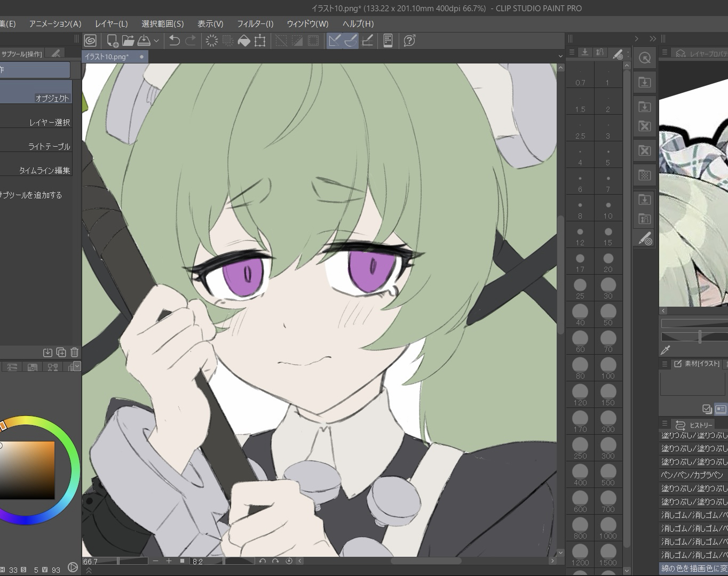
Task: Toggle snap to grid
Action: [x=367, y=41]
